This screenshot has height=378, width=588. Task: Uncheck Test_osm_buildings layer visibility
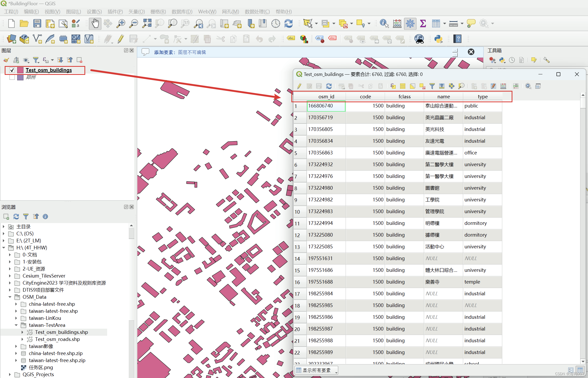click(x=12, y=70)
